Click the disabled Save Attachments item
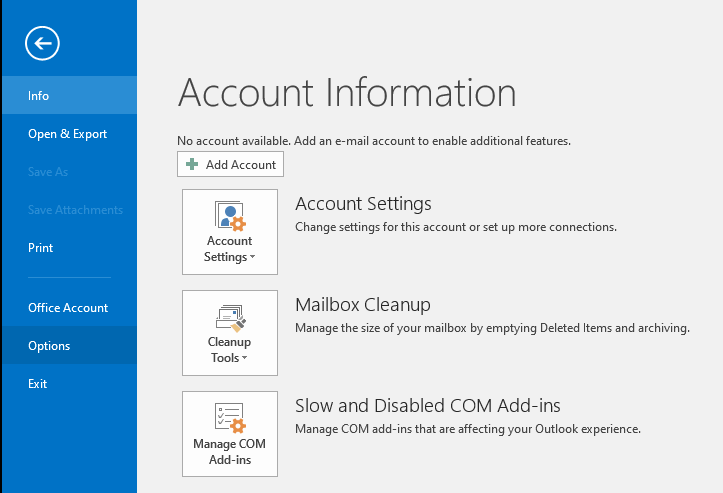 [x=75, y=210]
